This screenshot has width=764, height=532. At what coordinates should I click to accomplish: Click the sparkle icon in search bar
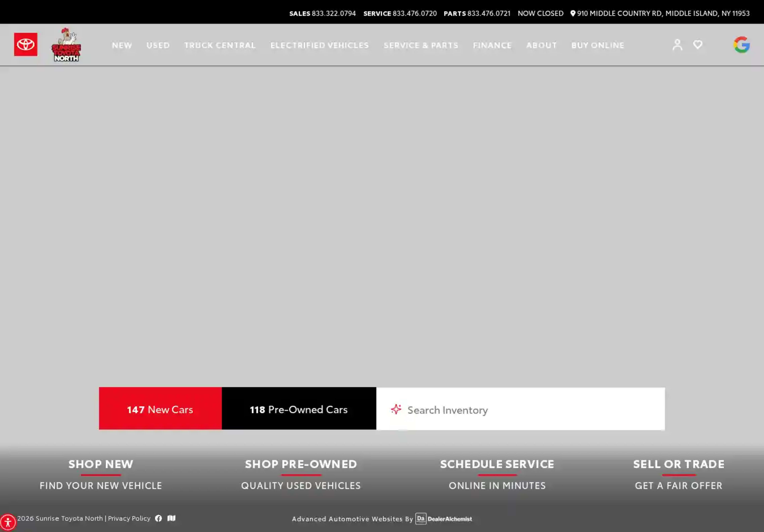click(x=396, y=409)
